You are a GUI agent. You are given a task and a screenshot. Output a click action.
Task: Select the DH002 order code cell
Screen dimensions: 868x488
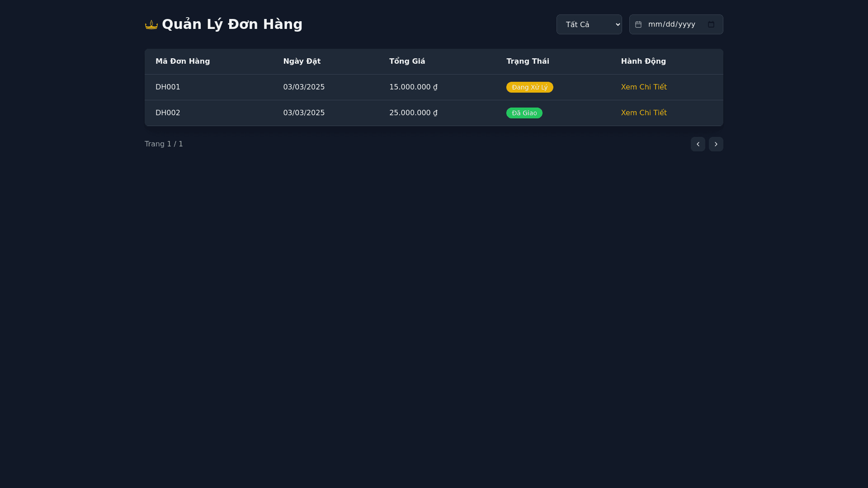pos(168,113)
